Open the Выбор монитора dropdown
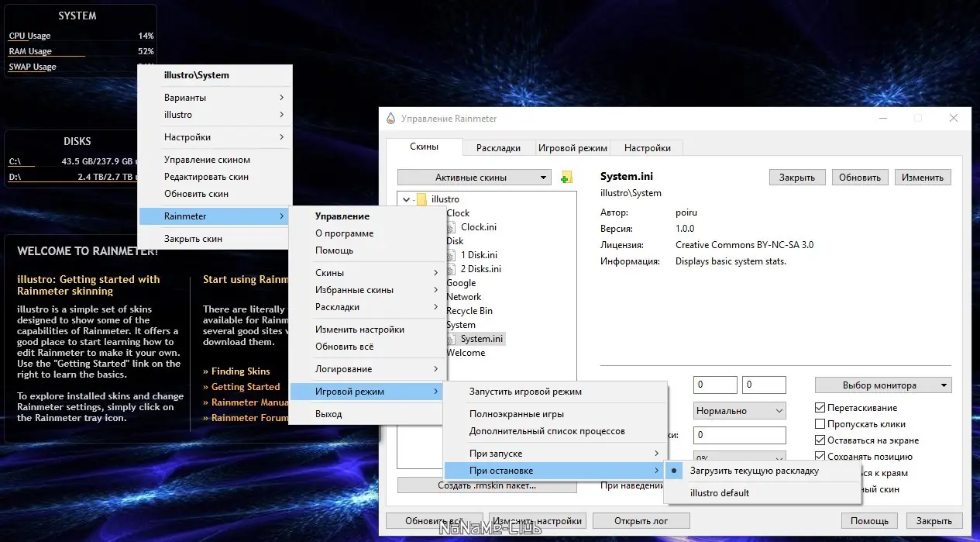Image resolution: width=980 pixels, height=542 pixels. tap(883, 385)
